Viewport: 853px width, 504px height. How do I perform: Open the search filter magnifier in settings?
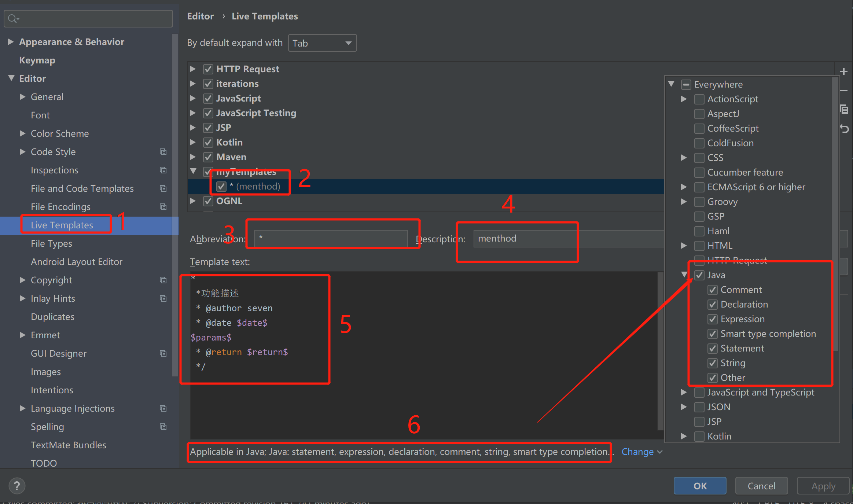12,18
